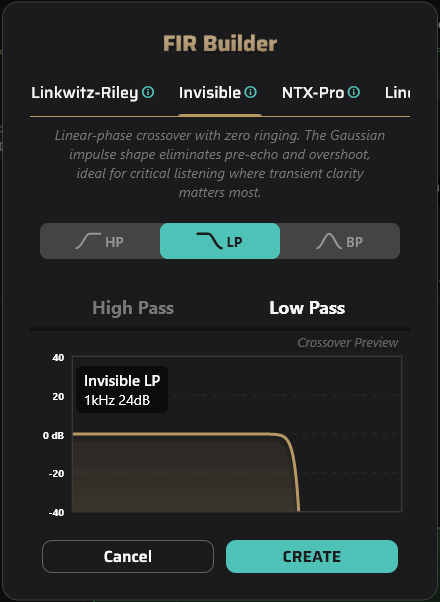Switch to the BP band-pass filter shape

click(340, 241)
